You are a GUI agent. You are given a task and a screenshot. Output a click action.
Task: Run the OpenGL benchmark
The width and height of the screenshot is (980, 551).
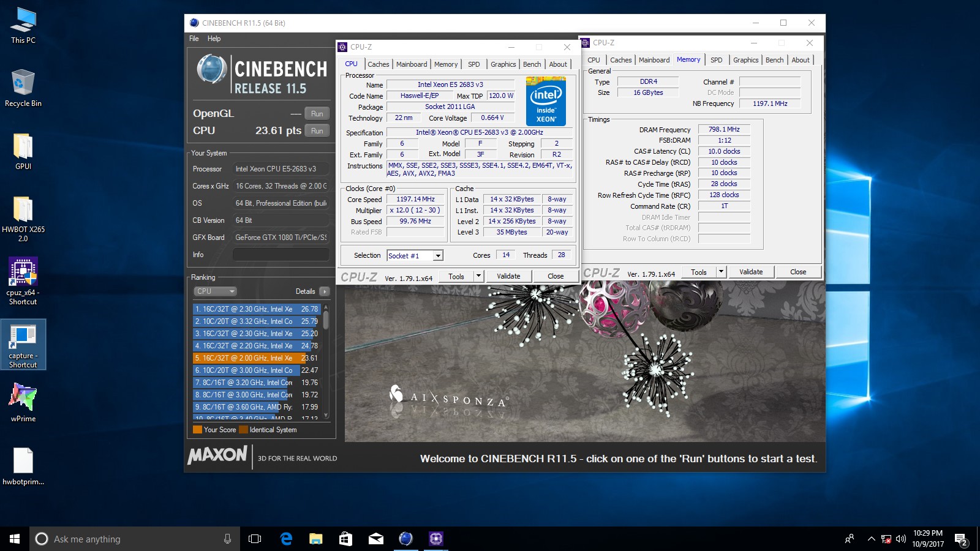coord(317,114)
